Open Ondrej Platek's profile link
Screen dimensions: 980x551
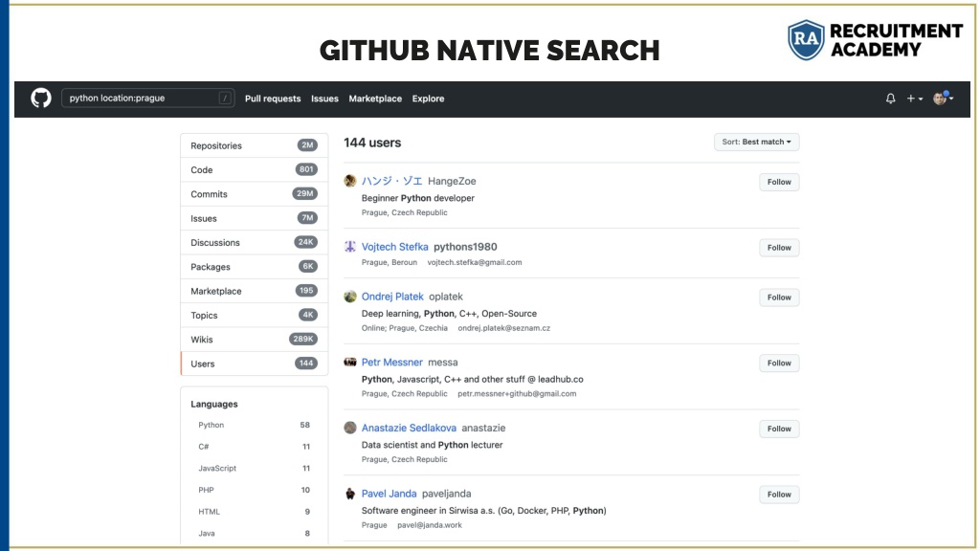pos(392,297)
